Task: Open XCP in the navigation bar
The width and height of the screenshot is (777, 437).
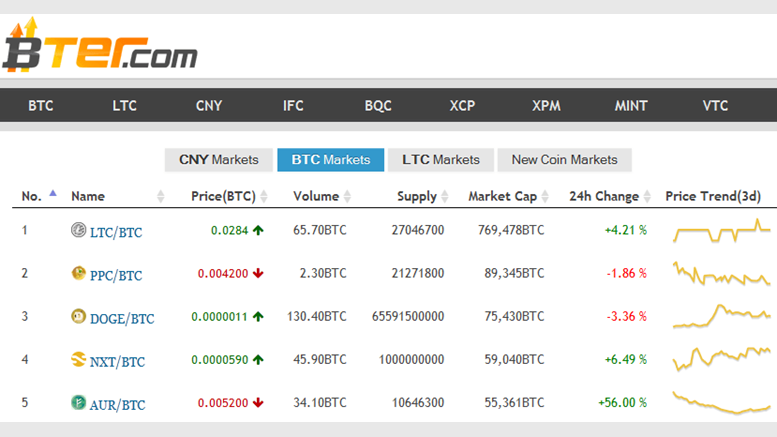Action: pos(462,106)
